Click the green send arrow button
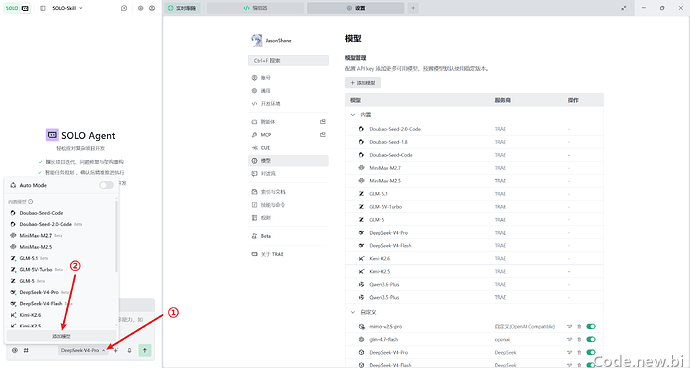Screen dimensions: 690x368 145,350
